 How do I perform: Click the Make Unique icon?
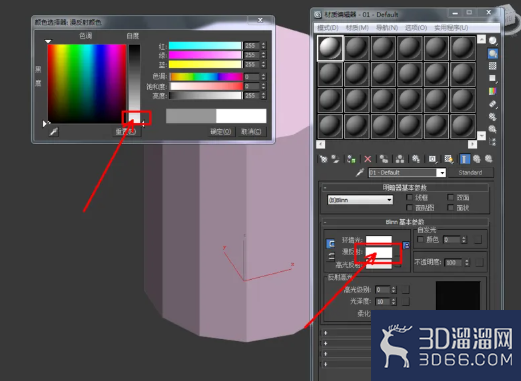click(x=400, y=159)
